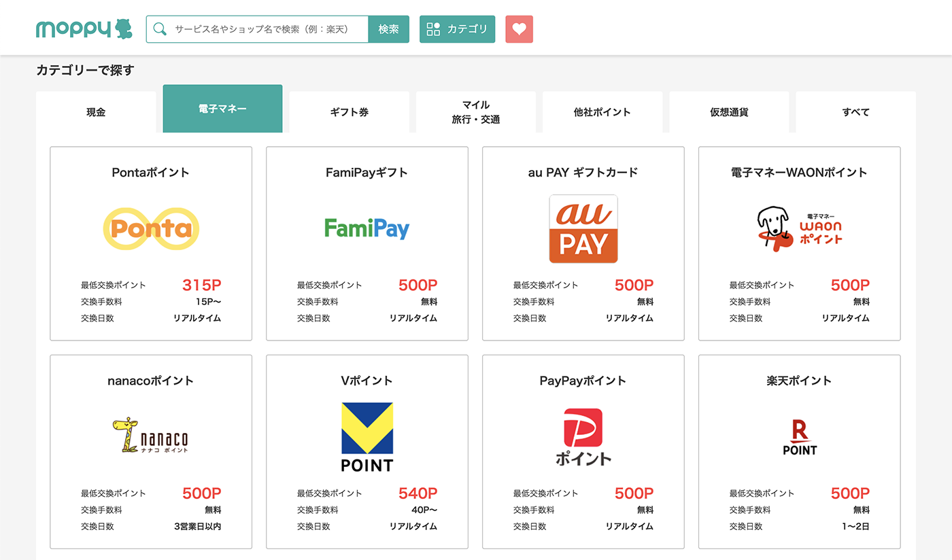Screen dimensions: 952x560
Task: Show the すべて tab
Action: (x=855, y=112)
